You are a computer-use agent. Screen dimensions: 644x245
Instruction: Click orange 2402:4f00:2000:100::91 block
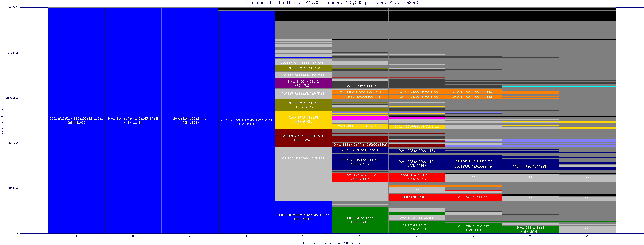coord(360,97)
